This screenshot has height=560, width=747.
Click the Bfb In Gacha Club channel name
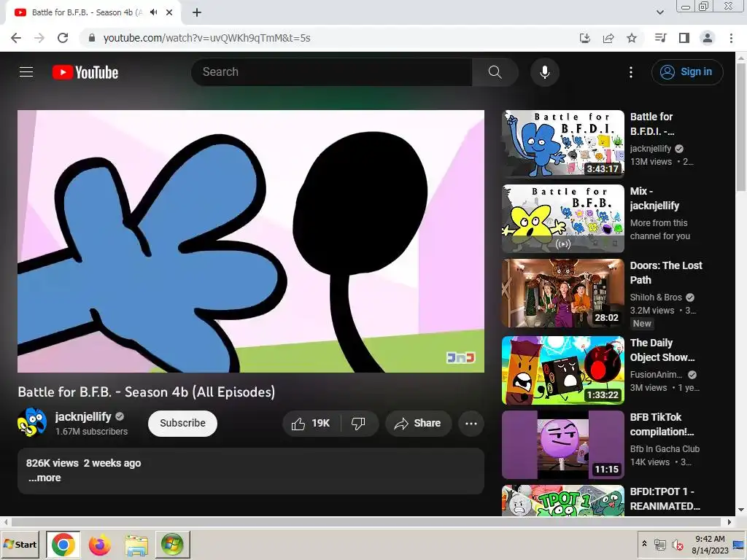665,448
